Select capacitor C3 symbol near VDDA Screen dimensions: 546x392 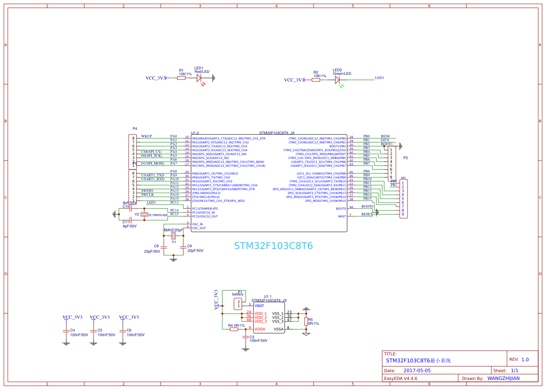pos(245,337)
